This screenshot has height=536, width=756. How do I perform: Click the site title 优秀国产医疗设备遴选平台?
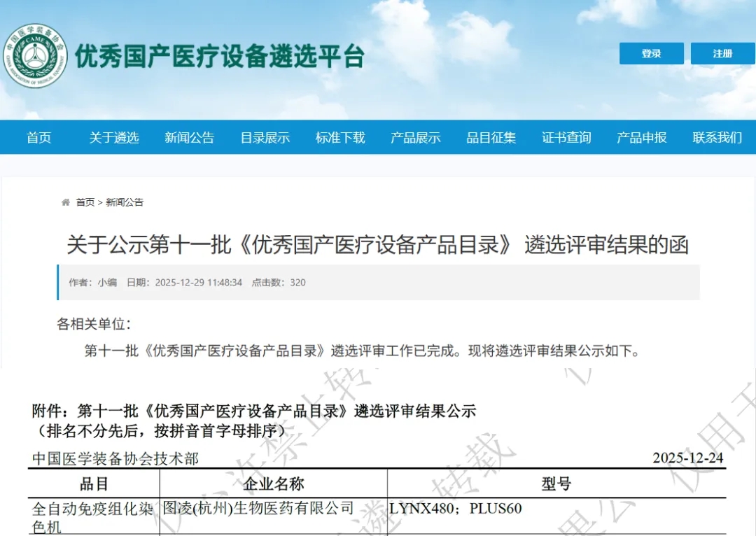[x=220, y=56]
